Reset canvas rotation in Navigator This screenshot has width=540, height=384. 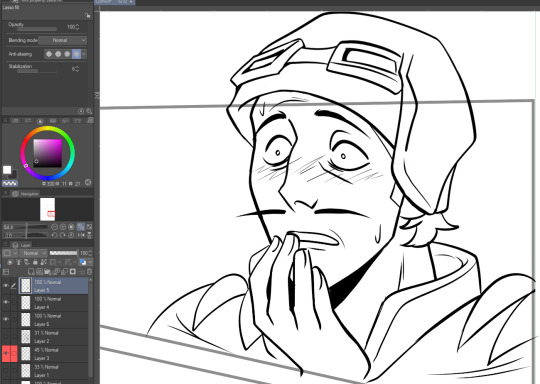point(71,235)
